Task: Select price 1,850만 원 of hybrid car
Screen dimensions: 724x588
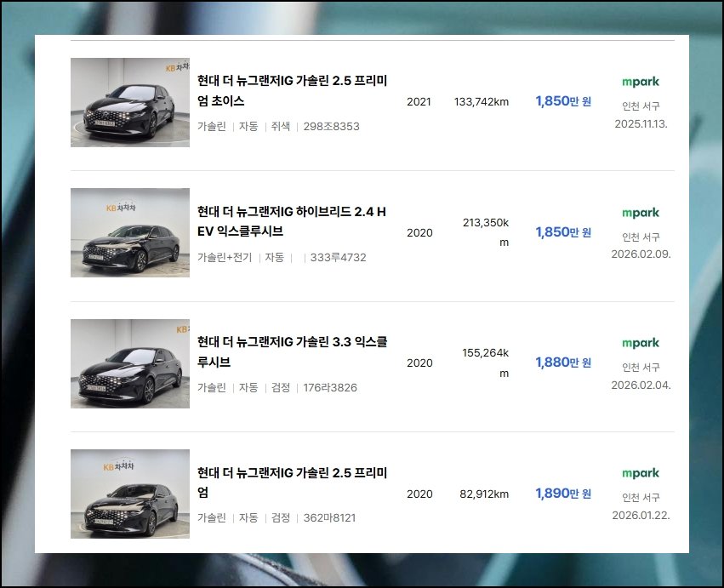Action: point(563,232)
